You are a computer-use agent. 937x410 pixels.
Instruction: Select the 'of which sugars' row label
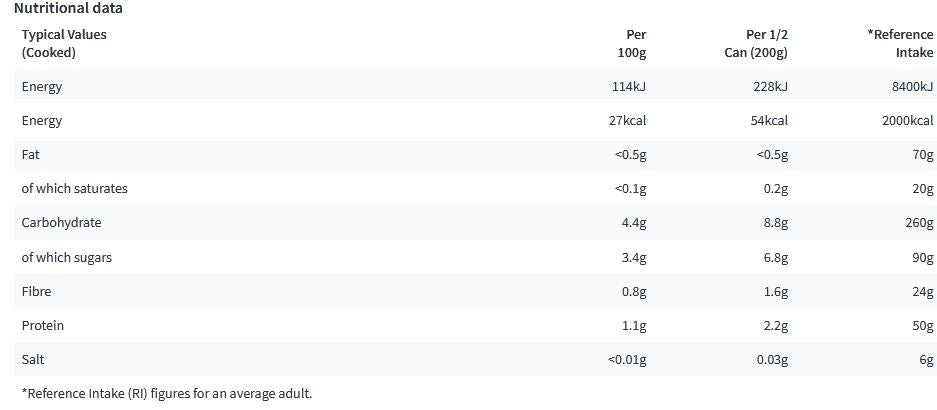[x=66, y=257]
